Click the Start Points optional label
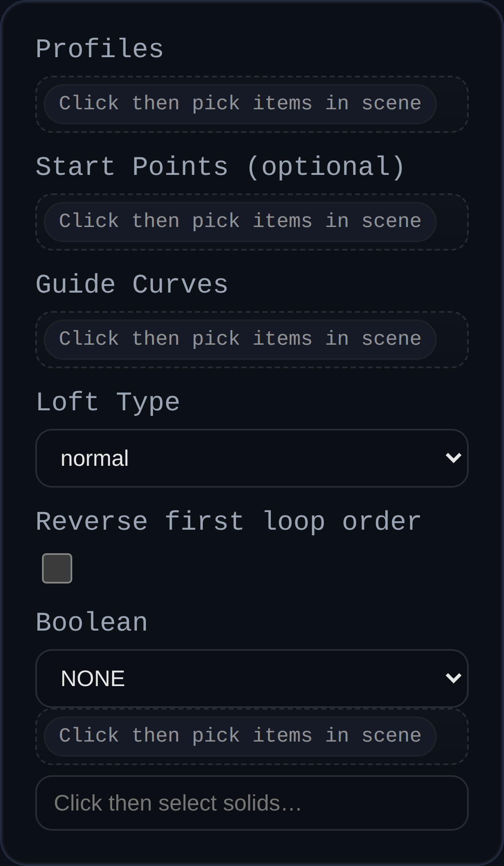The width and height of the screenshot is (504, 866). click(x=220, y=165)
